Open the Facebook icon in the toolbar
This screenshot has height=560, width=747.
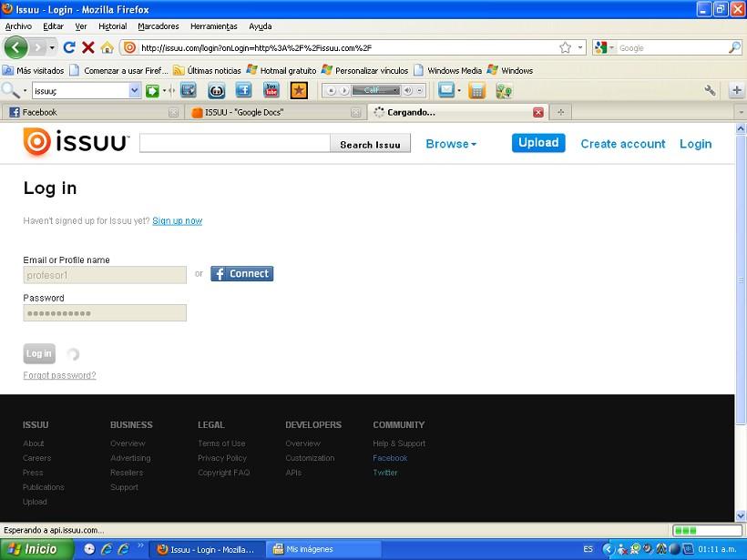(243, 90)
